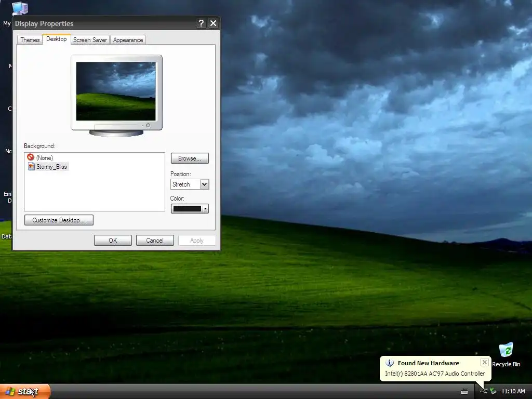The height and width of the screenshot is (399, 532).
Task: Click Cancel in Display Properties
Action: coord(155,241)
